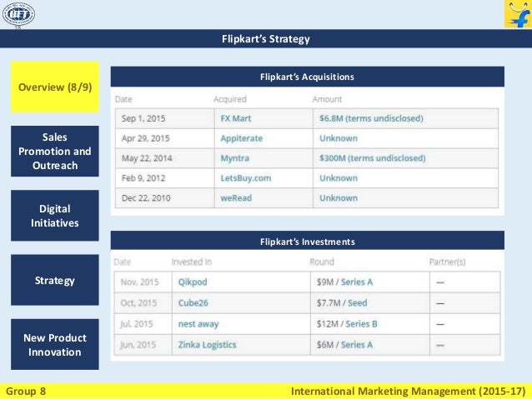
Task: Open the FX Mart link
Action: 236,118
